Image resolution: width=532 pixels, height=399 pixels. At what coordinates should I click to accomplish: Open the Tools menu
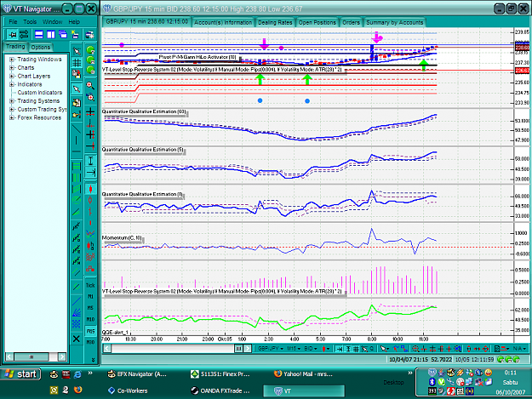tap(30, 22)
